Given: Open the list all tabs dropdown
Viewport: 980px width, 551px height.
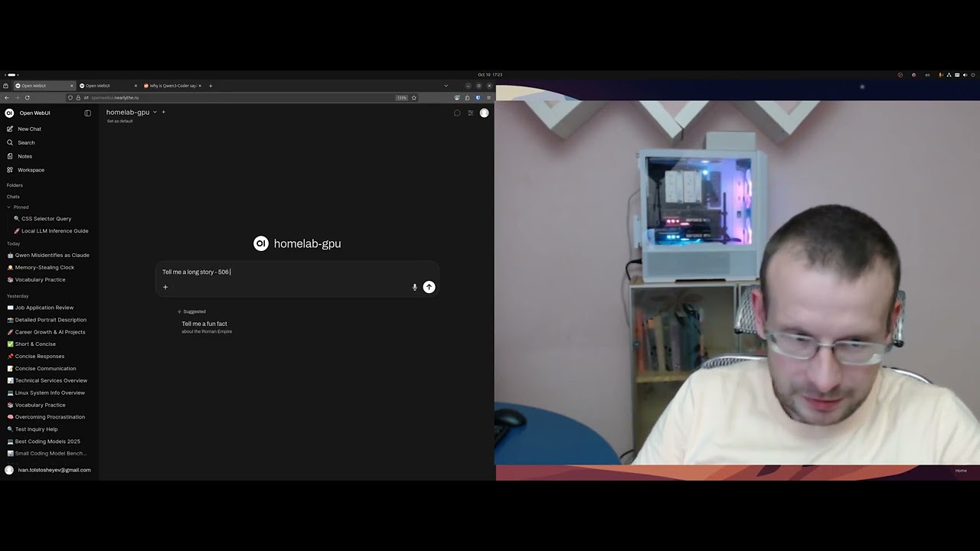Looking at the screenshot, I should 446,86.
